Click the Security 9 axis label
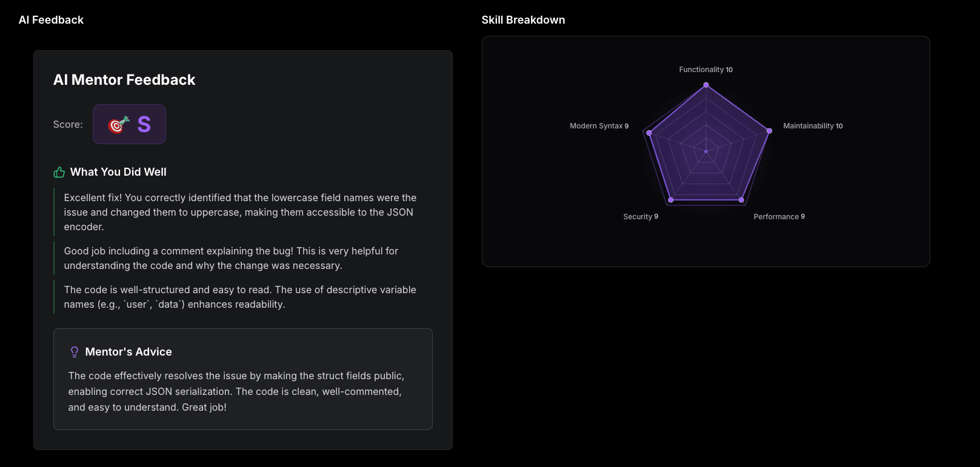980x467 pixels. tap(641, 217)
